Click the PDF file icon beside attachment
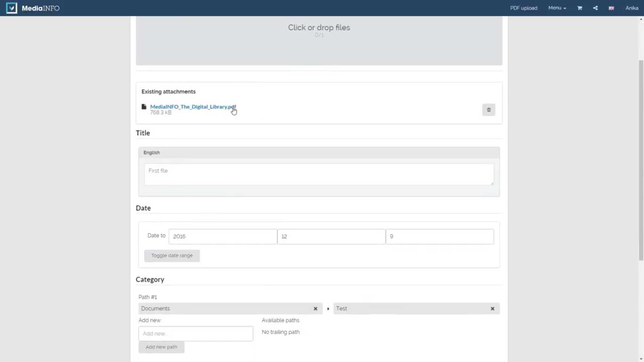This screenshot has width=644, height=362. tap(144, 107)
